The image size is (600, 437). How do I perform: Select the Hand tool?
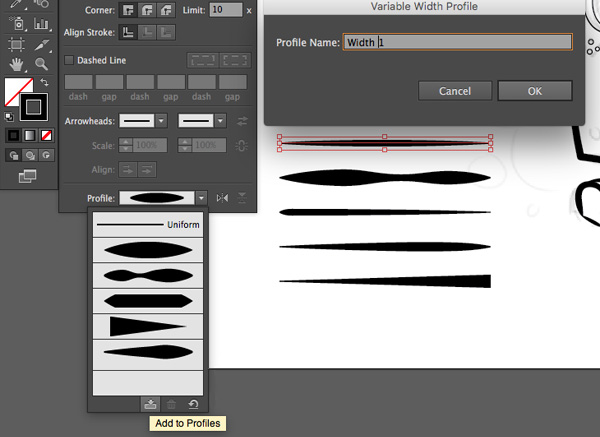point(17,64)
